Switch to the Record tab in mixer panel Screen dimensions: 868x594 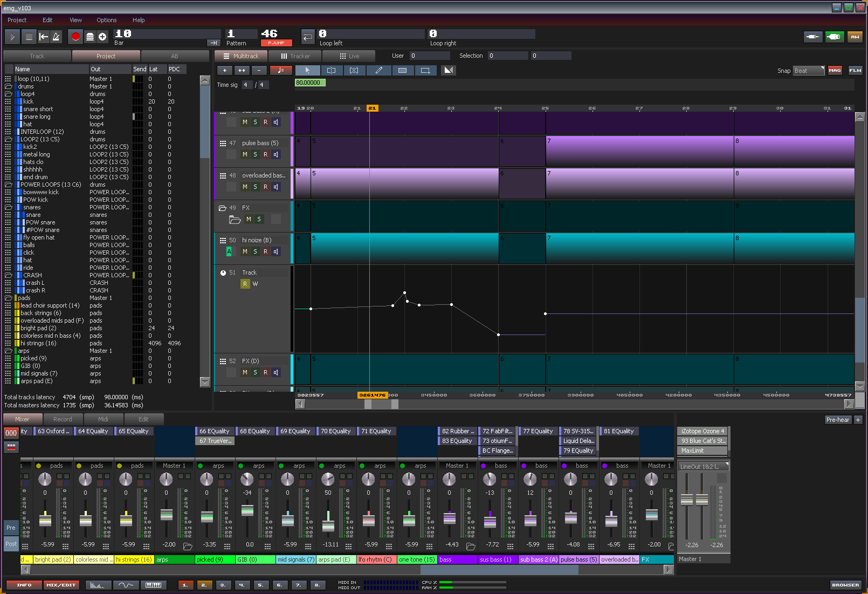pyautogui.click(x=63, y=419)
